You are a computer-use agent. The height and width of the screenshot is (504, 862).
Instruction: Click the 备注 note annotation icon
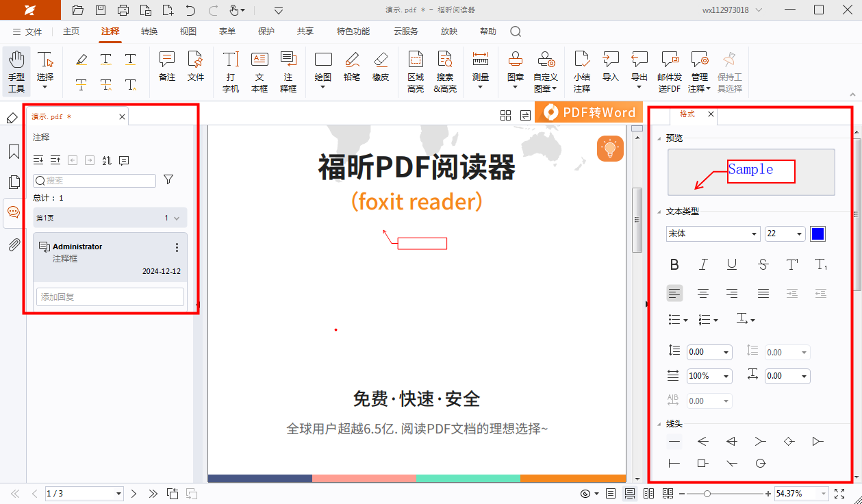[x=167, y=66]
